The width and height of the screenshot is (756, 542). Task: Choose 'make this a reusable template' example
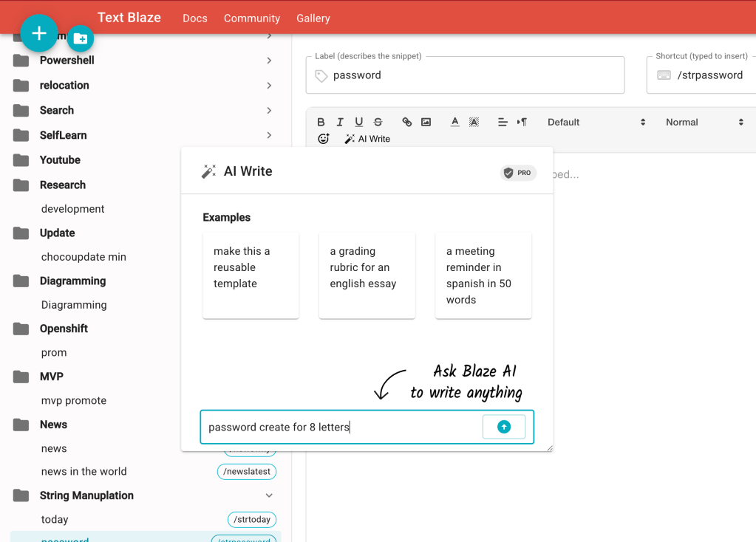[x=251, y=275]
